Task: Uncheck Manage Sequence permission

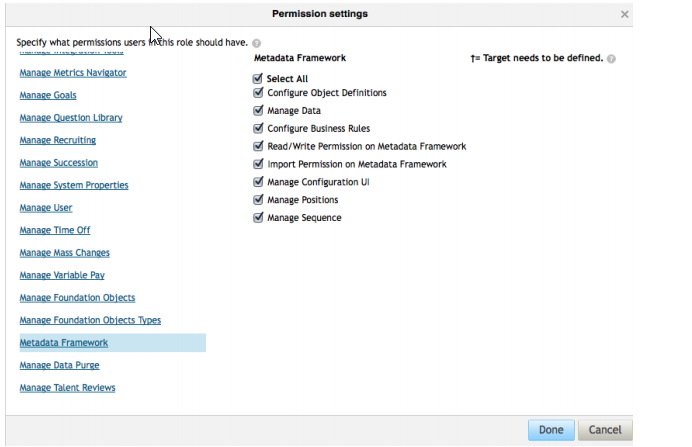Action: [258, 218]
